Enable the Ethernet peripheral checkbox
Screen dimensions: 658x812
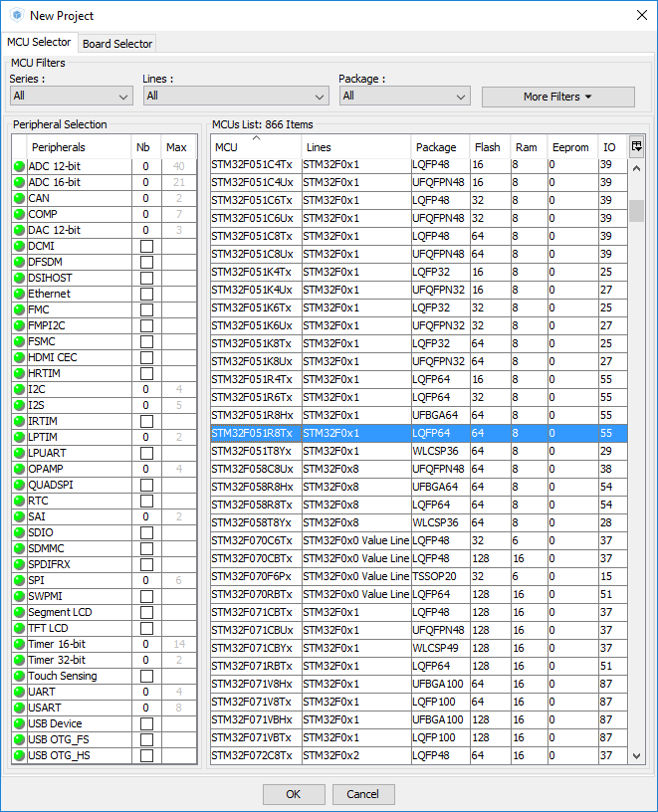coord(146,295)
